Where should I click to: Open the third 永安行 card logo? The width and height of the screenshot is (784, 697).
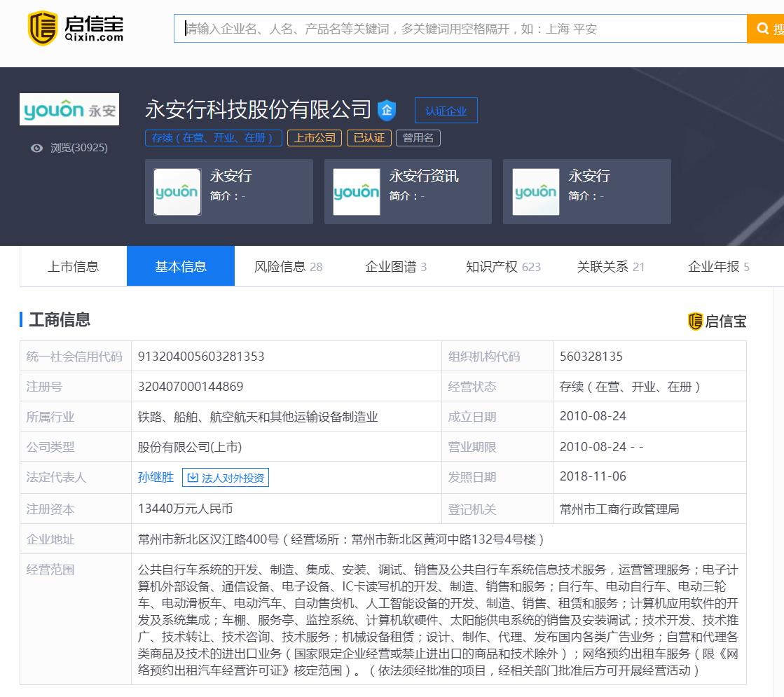[x=535, y=192]
